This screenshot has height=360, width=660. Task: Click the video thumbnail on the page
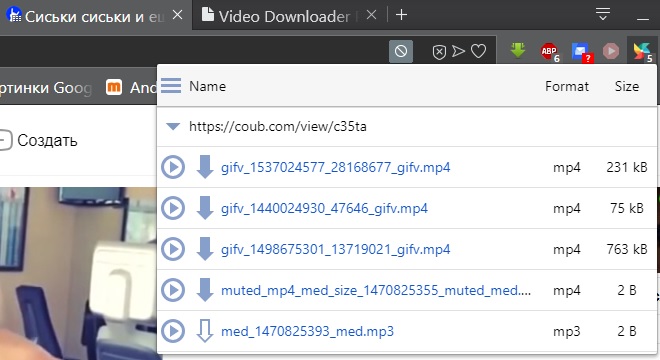pyautogui.click(x=78, y=273)
